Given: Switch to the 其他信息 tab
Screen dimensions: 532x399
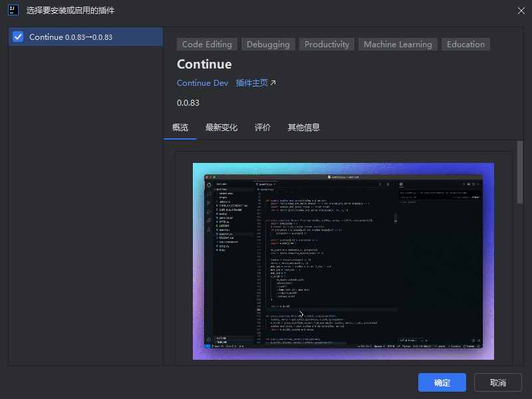Looking at the screenshot, I should click(304, 128).
